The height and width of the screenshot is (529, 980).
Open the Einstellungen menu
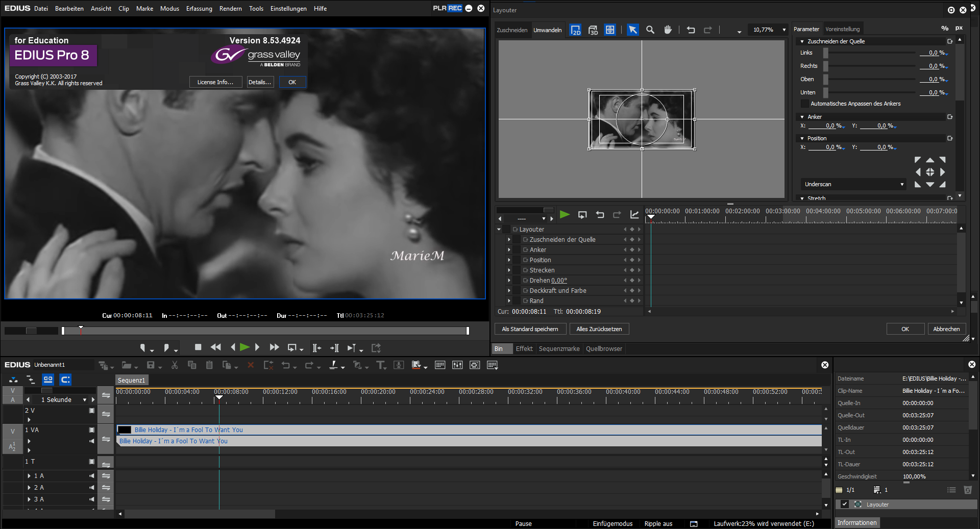[289, 9]
